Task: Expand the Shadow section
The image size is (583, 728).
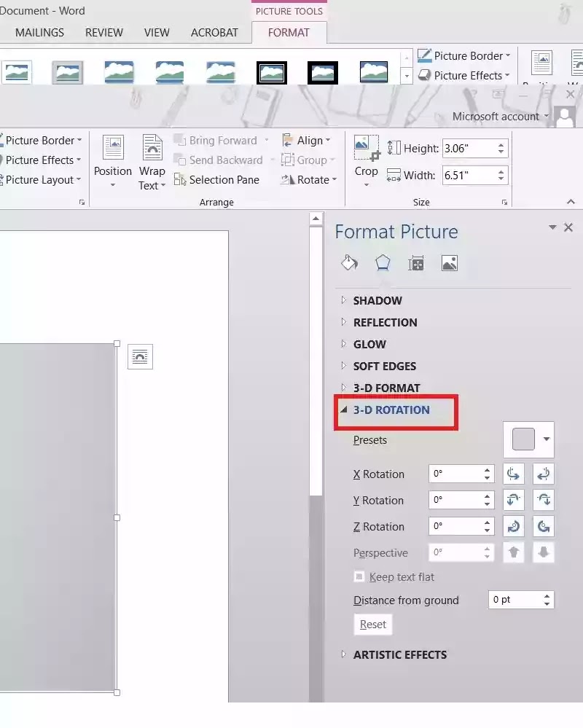Action: (x=343, y=300)
